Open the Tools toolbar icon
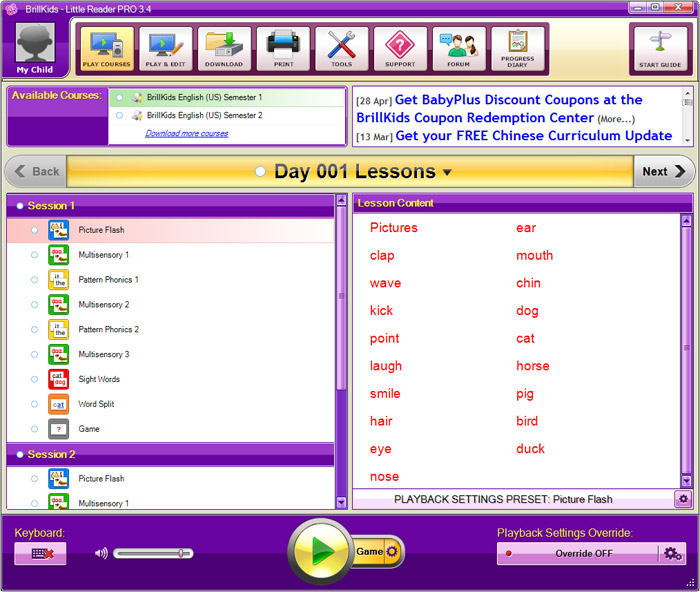Screen dimensions: 700x592 [342, 49]
